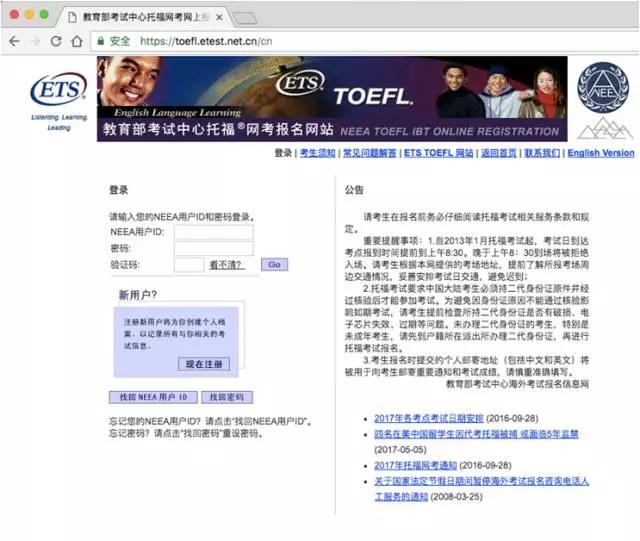640x541 pixels.
Task: Click the browser forward arrow
Action: (36, 41)
